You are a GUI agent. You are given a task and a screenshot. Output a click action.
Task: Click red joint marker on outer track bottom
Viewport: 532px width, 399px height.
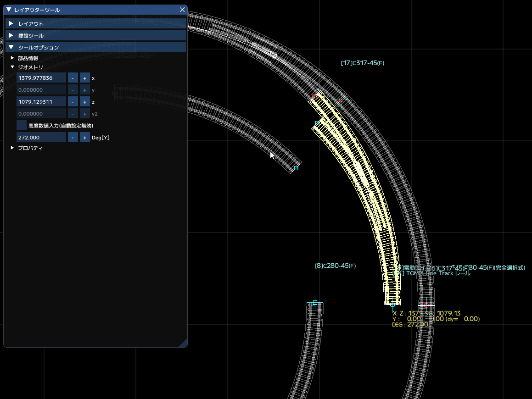pyautogui.click(x=426, y=305)
